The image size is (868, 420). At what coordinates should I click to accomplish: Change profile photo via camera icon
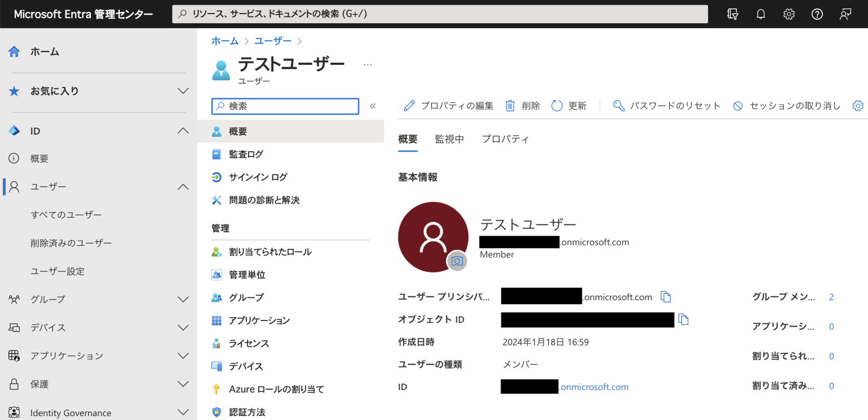point(457,261)
